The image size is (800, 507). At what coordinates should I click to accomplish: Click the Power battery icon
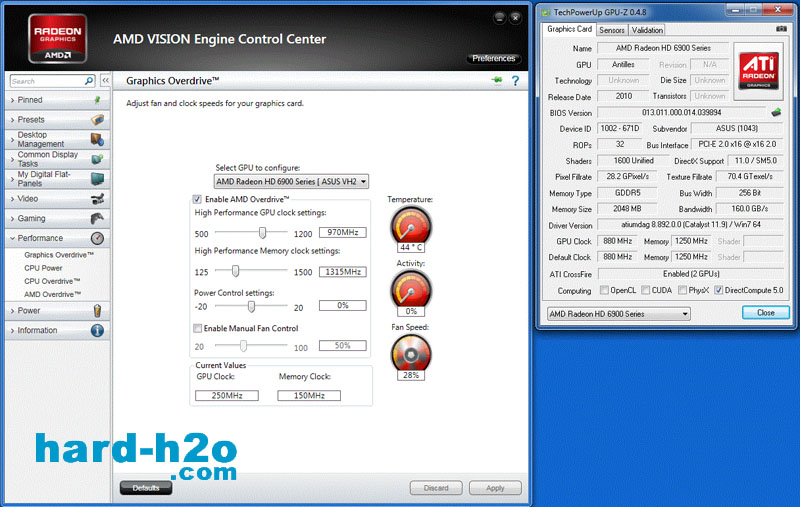tap(97, 311)
